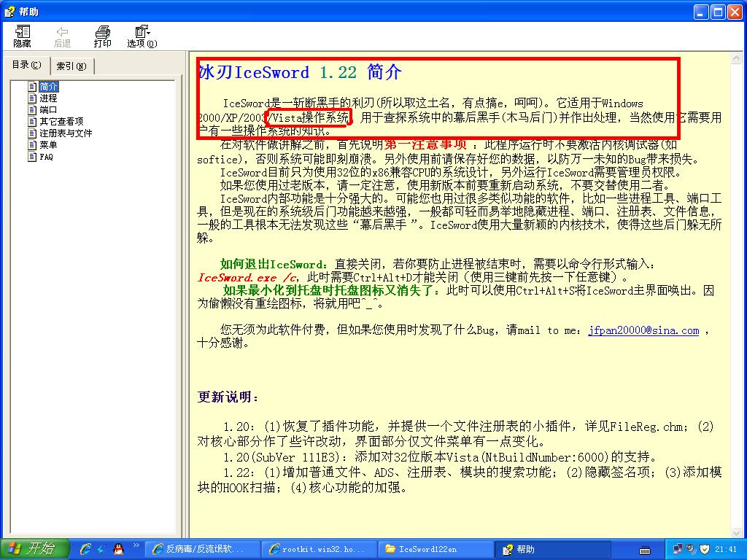Open the 进程 help topic

point(48,98)
